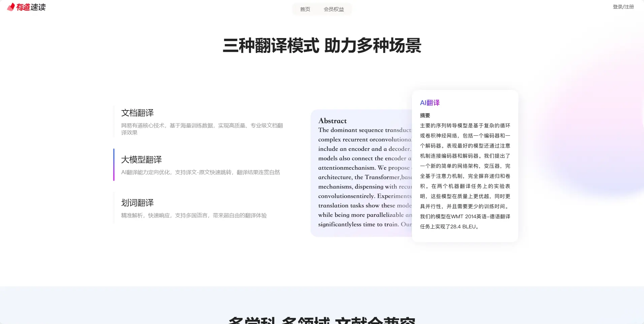Select the 文档翻译 translation mode
The height and width of the screenshot is (324, 644).
click(x=137, y=113)
